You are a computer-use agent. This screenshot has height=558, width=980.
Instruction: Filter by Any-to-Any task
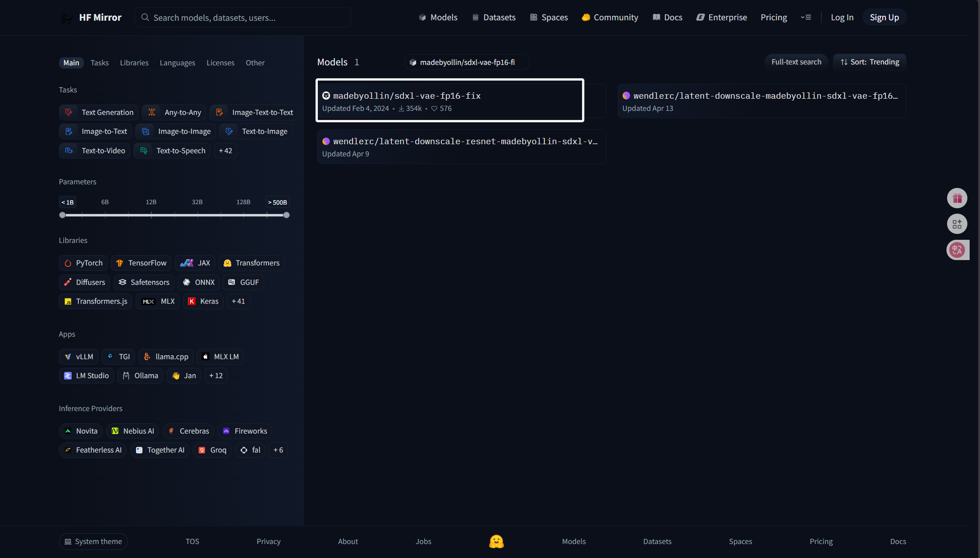click(x=174, y=112)
